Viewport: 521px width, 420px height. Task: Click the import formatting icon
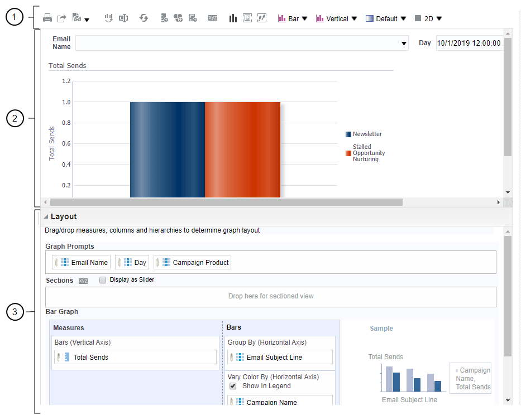pyautogui.click(x=78, y=18)
